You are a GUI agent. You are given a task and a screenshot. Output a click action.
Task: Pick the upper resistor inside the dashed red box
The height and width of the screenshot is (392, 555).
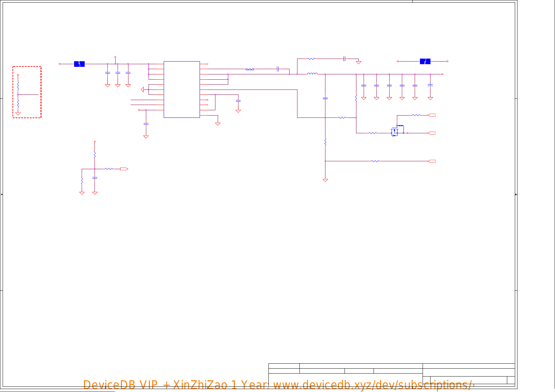pyautogui.click(x=18, y=86)
